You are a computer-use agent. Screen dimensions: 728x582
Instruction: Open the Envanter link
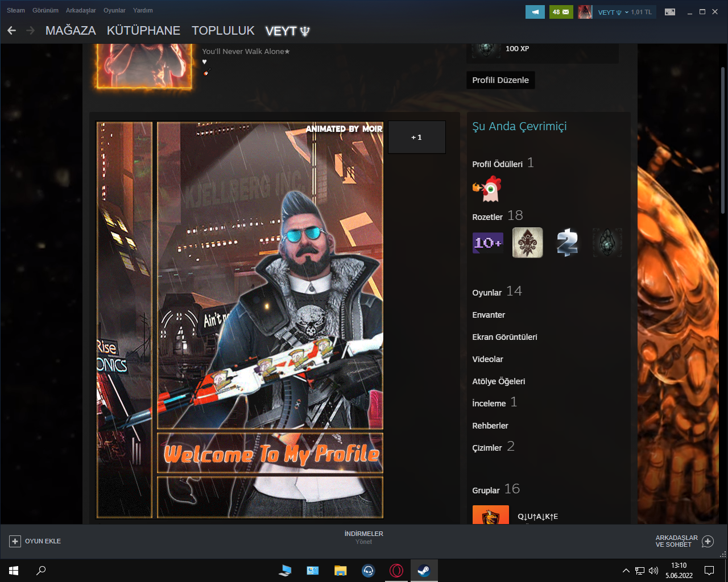(489, 315)
